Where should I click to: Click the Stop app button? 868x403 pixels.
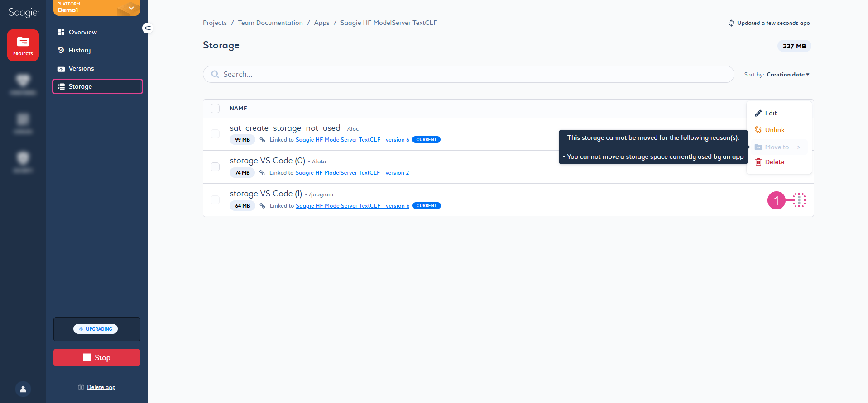[x=97, y=357]
